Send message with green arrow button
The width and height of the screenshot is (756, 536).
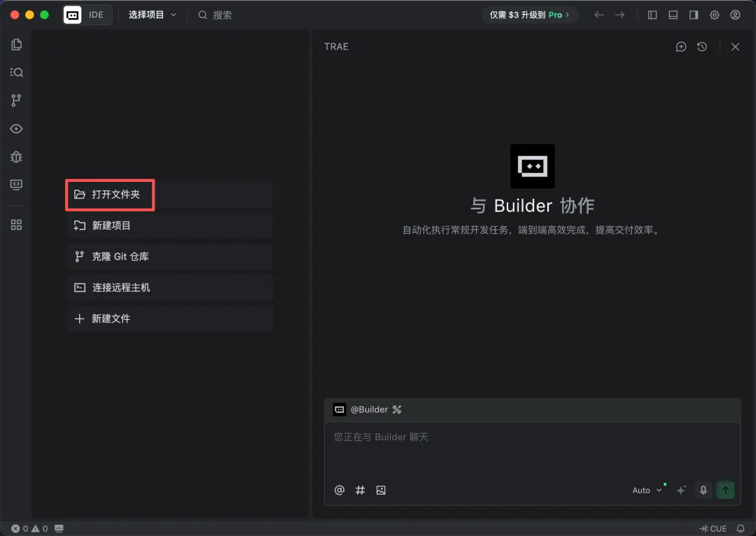click(726, 491)
